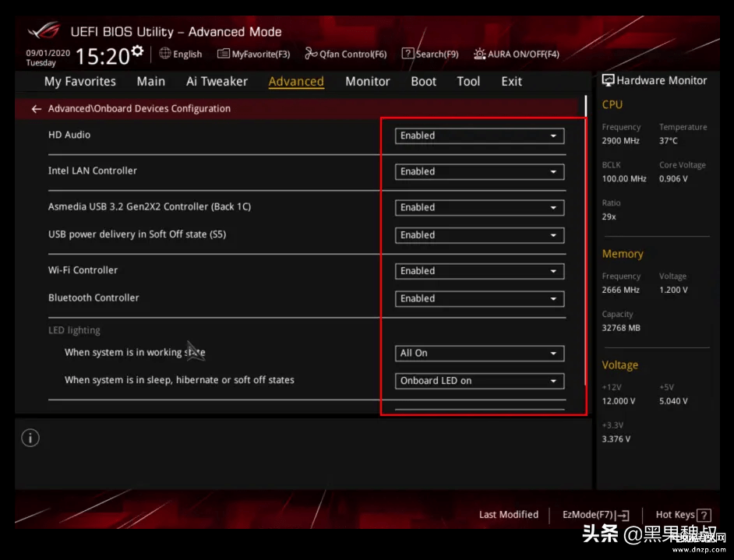Expand Asmedia USB 3.2 Gen2X2 Controller dropdown
This screenshot has width=734, height=560.
479,208
